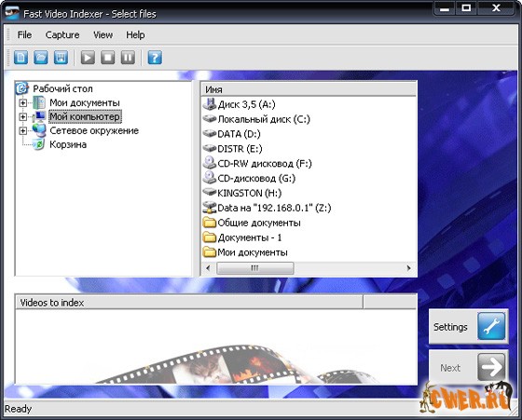Select the Документы - 1 folder
The width and height of the screenshot is (522, 420).
click(250, 237)
